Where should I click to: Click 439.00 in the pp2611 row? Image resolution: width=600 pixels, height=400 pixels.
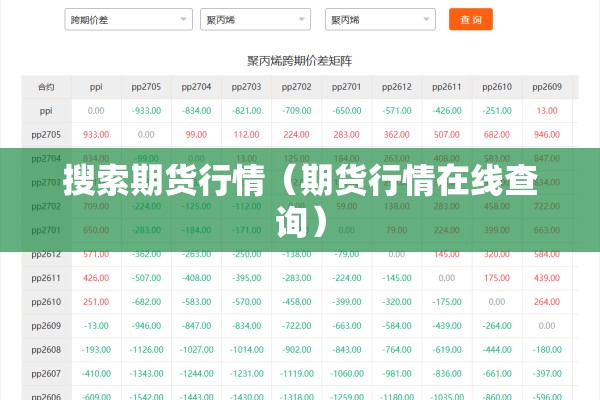click(547, 278)
